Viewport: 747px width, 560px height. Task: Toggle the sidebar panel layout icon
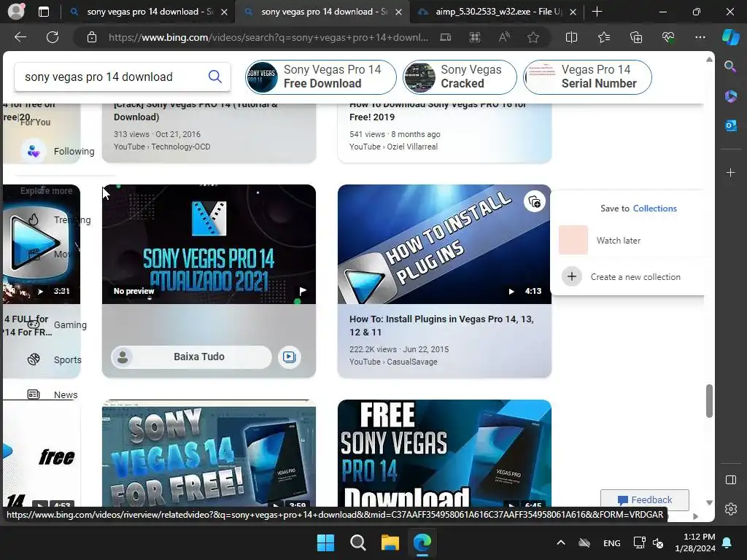(x=730, y=480)
